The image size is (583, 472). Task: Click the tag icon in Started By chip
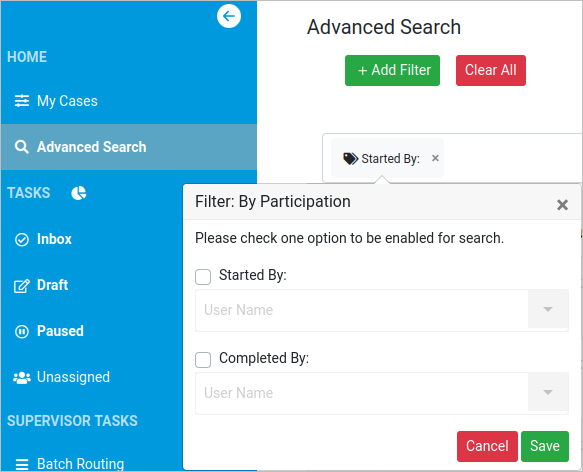click(350, 158)
